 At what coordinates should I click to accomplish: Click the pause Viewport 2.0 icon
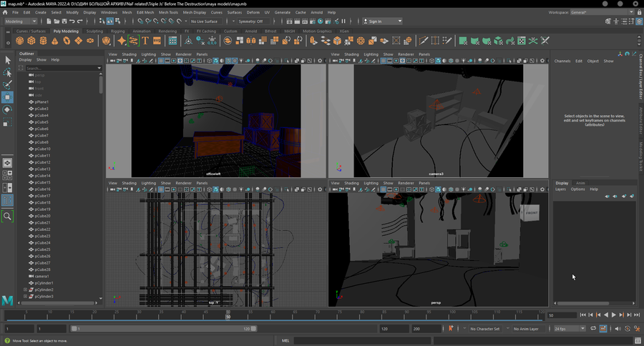343,21
